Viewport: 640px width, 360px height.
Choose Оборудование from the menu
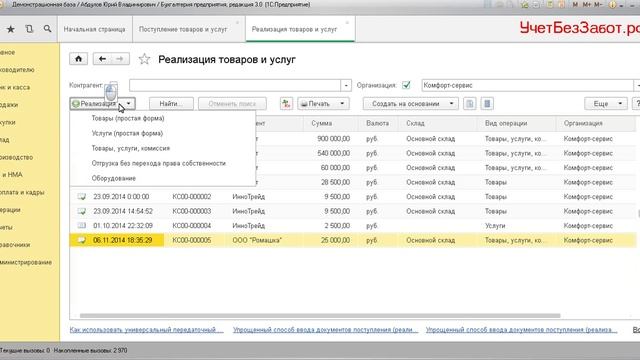pyautogui.click(x=113, y=178)
